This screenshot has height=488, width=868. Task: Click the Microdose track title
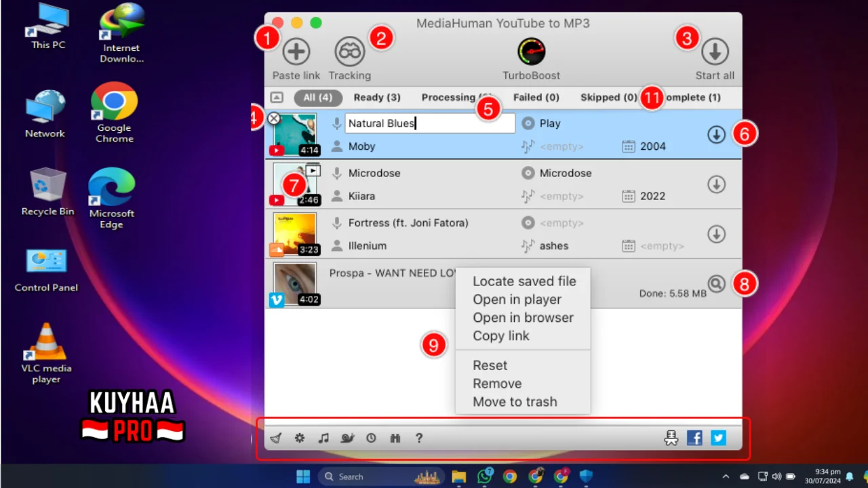click(374, 173)
